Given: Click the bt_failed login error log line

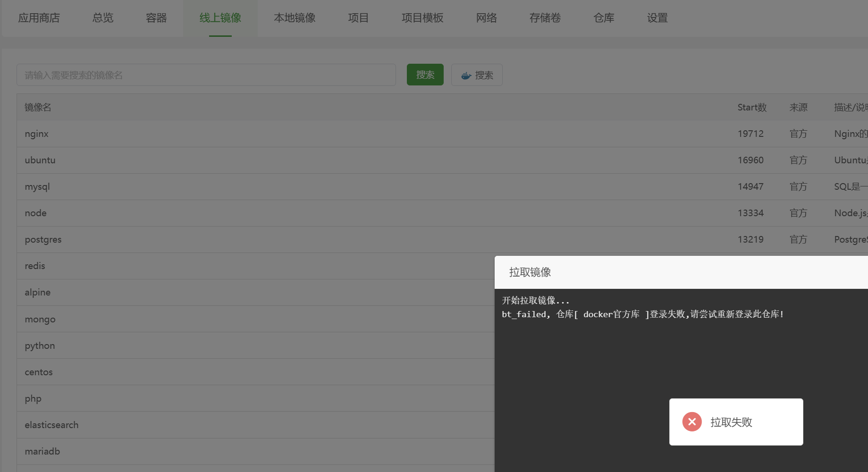Looking at the screenshot, I should click(x=643, y=314).
